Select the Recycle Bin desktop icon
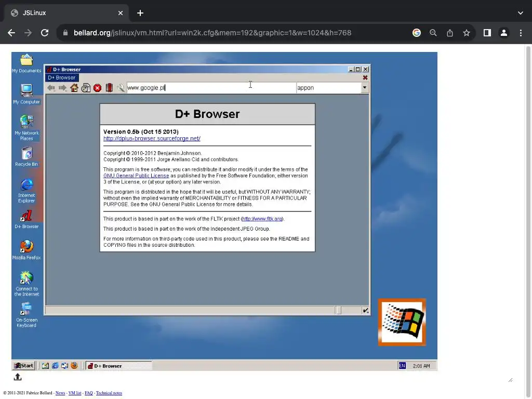Screen dimensions: 532x399 [26, 156]
